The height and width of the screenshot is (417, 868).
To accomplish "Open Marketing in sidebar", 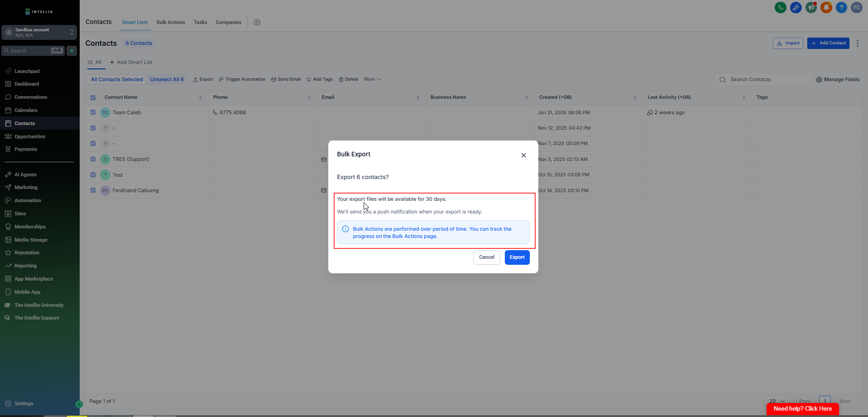I will coord(26,187).
